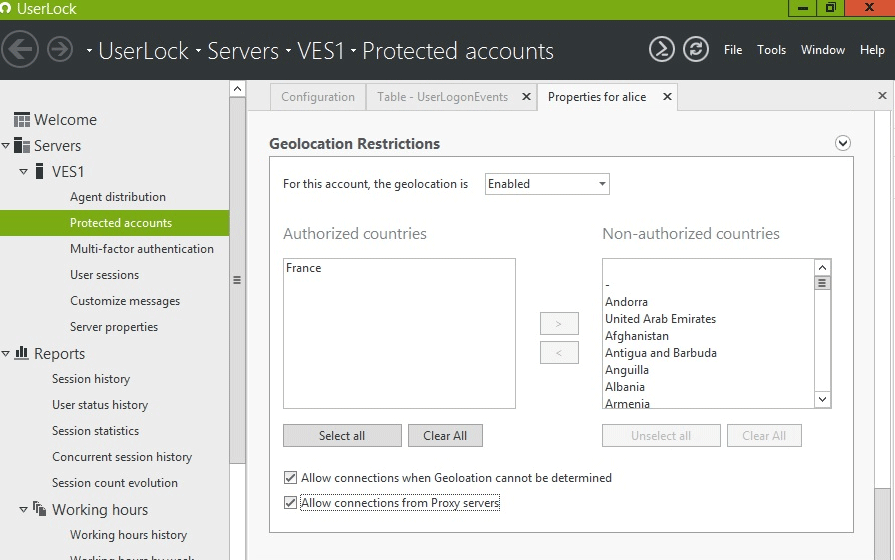This screenshot has height=560, width=895.
Task: Collapse Geolocation Restrictions section chevron
Action: point(842,143)
